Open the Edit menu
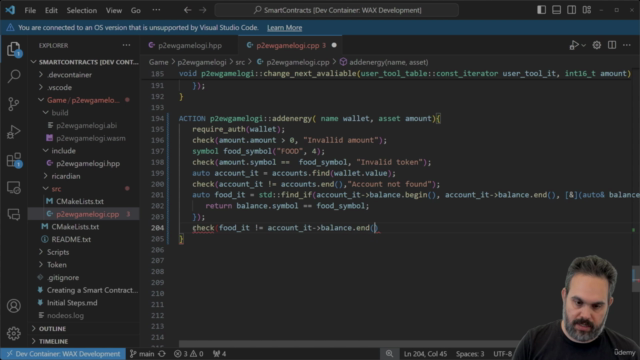Viewport: 640px width, 360px height. 51,10
